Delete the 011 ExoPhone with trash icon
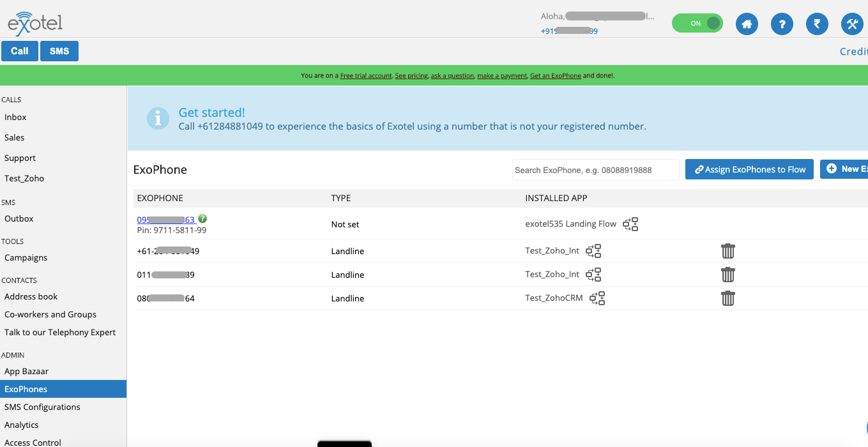Image resolution: width=868 pixels, height=447 pixels. pyautogui.click(x=727, y=275)
